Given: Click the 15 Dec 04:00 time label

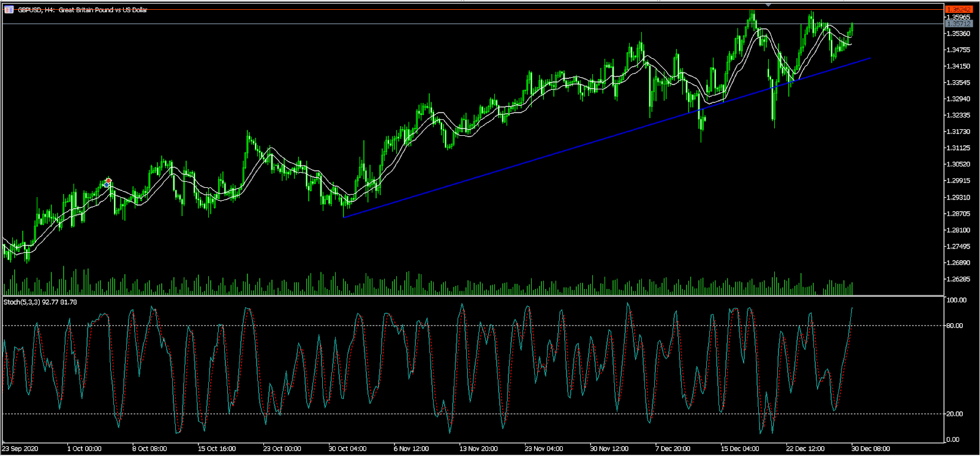Looking at the screenshot, I should [x=739, y=449].
